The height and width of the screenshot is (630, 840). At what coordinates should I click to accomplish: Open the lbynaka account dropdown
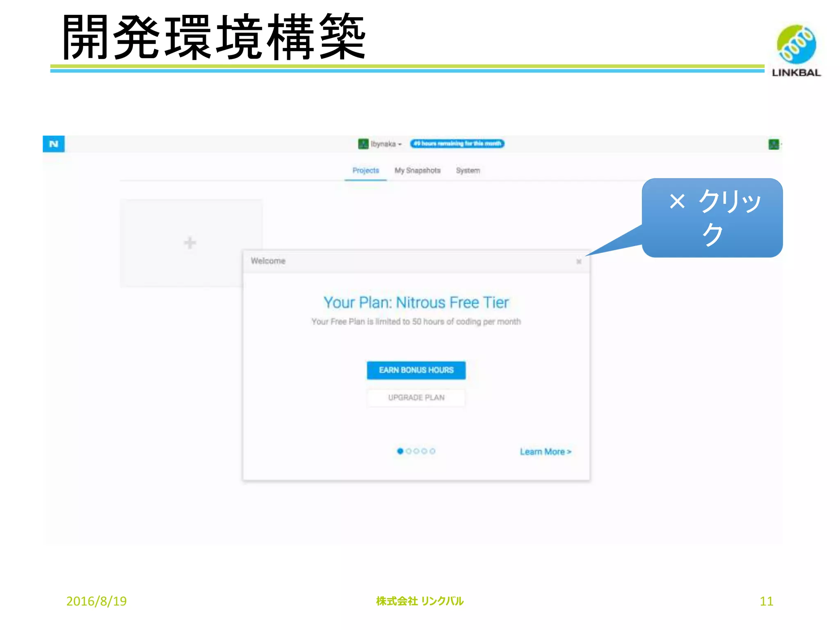[x=386, y=144]
